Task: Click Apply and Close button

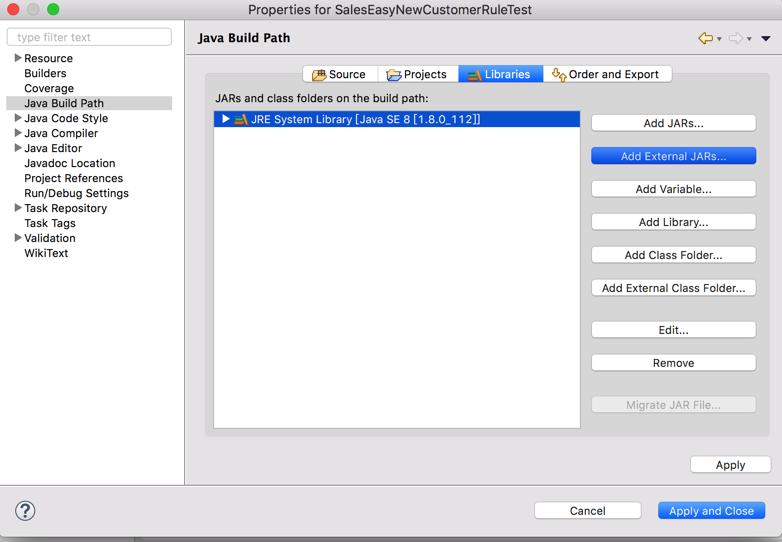Action: click(711, 511)
